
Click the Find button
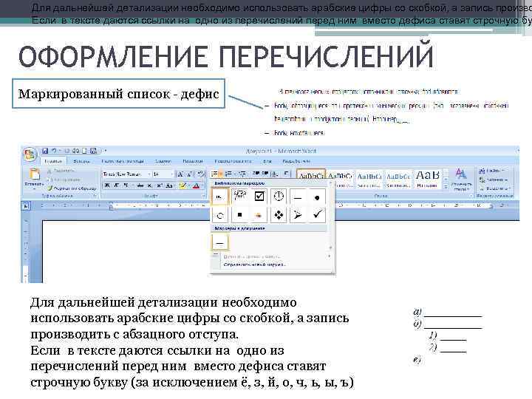pos(491,171)
